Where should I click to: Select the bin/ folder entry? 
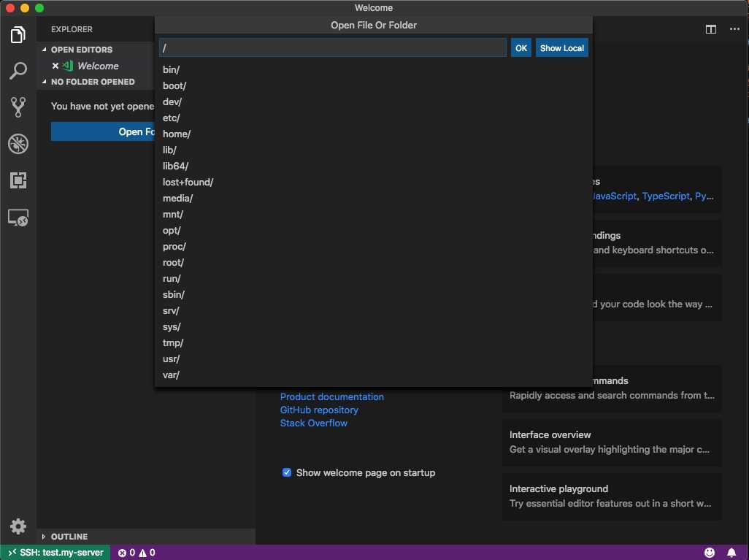coord(374,70)
